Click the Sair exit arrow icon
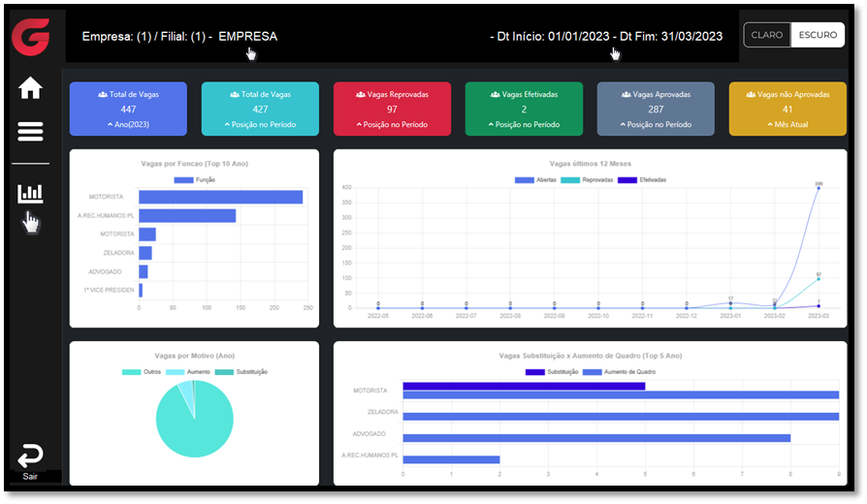 30,456
